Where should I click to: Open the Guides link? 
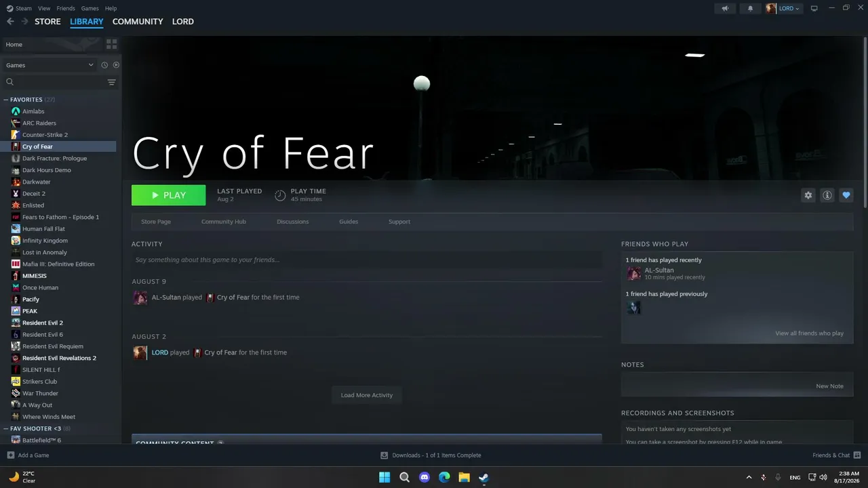pyautogui.click(x=349, y=222)
